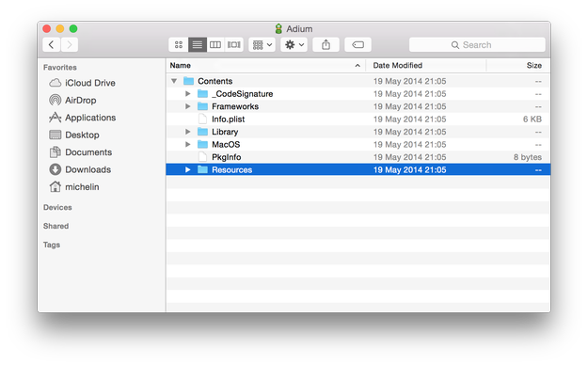Select the PkgInfo file icon
Image resolution: width=588 pixels, height=366 pixels.
tap(202, 157)
